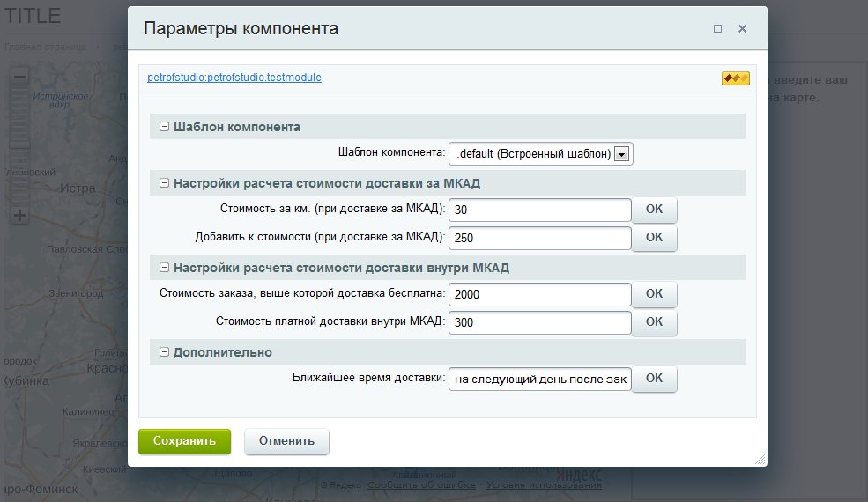Zoom out on the map with minus button
The image size is (868, 502).
click(19, 77)
